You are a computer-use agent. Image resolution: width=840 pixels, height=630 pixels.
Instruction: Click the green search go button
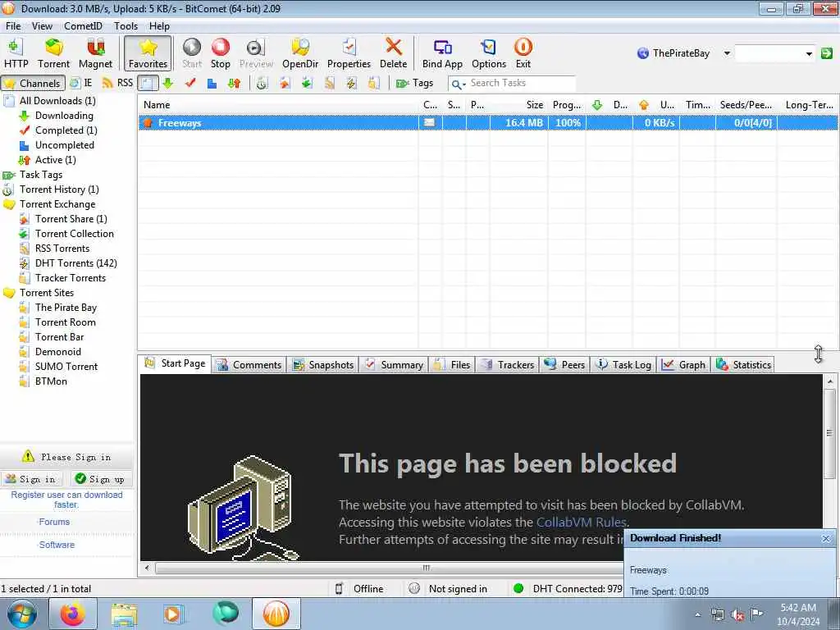(827, 53)
